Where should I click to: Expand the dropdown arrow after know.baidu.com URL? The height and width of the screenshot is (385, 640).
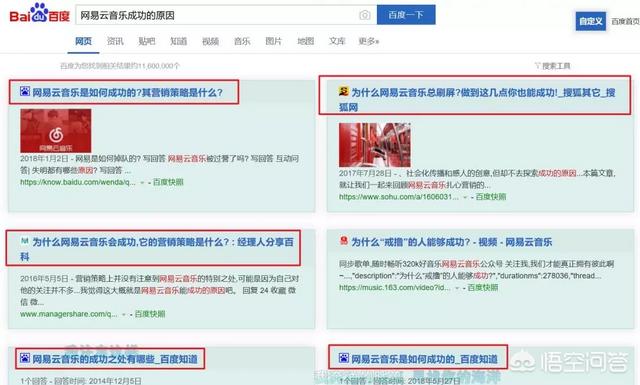click(x=142, y=182)
